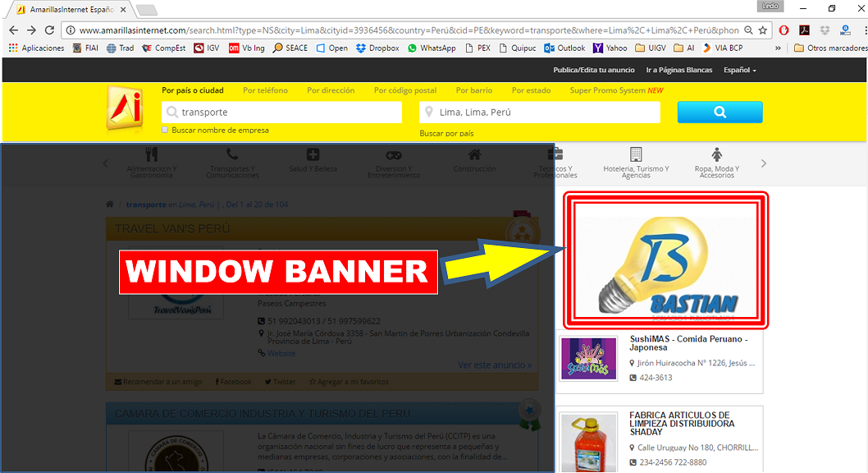Bookmark this page with the star icon
Screen dimensions: 868x473
(762, 30)
